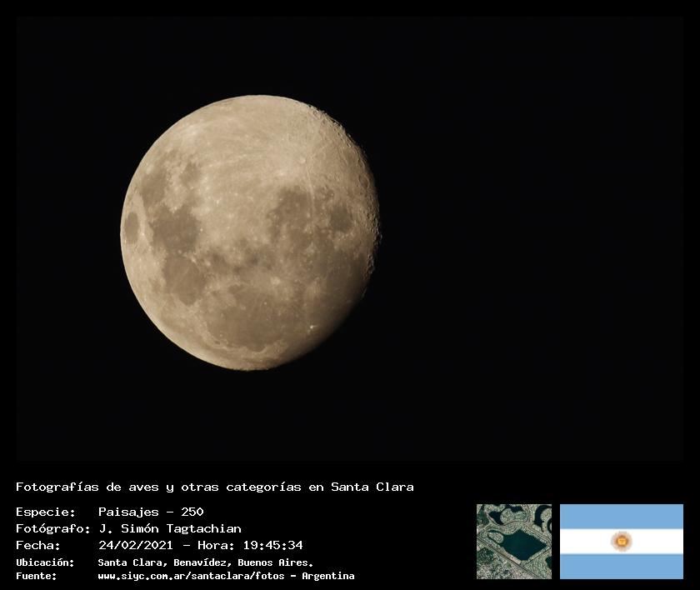The width and height of the screenshot is (700, 590).
Task: Open the satellite map thumbnail
Action: point(513,541)
